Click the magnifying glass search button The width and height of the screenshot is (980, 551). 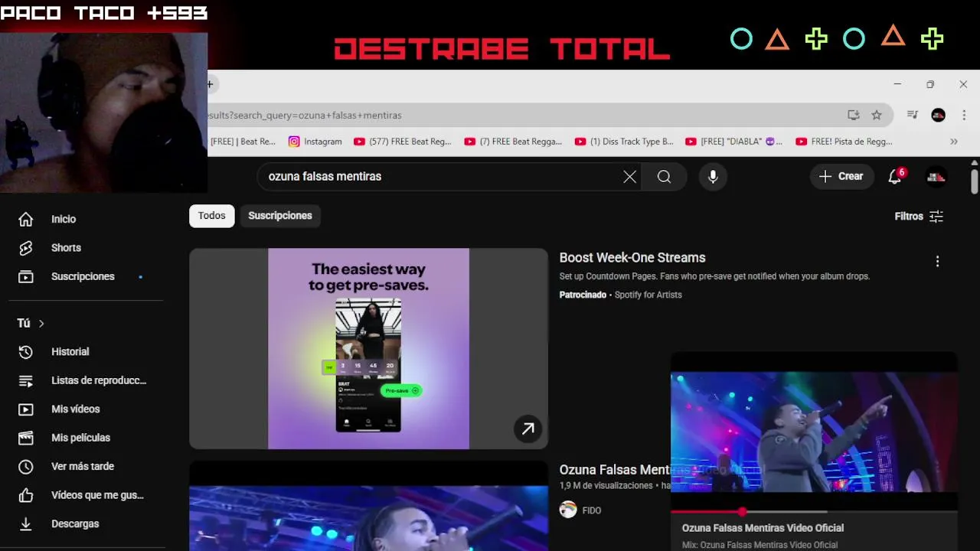(x=664, y=177)
